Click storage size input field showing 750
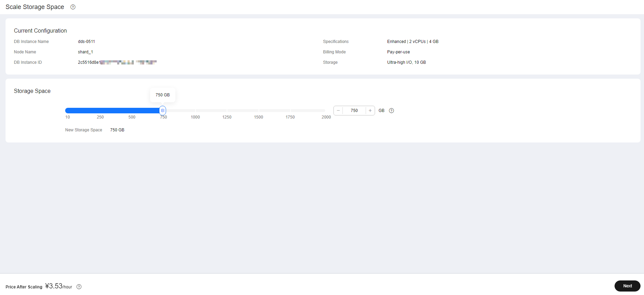The width and height of the screenshot is (644, 295). pos(354,111)
